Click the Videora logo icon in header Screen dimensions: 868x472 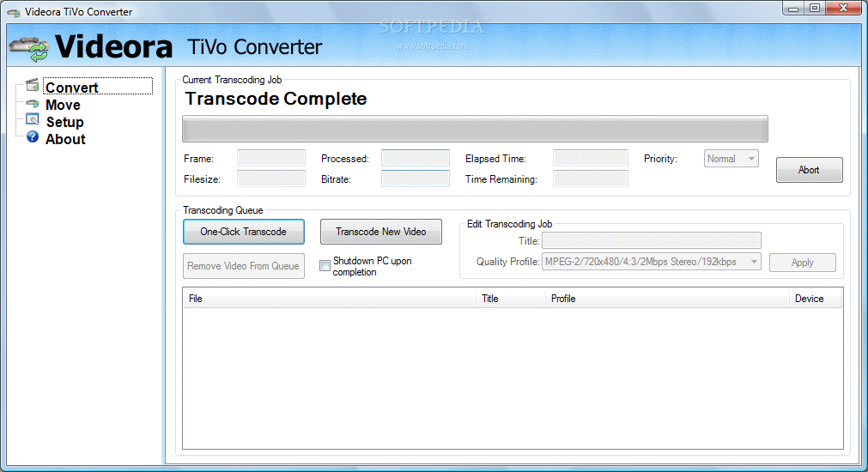point(29,48)
